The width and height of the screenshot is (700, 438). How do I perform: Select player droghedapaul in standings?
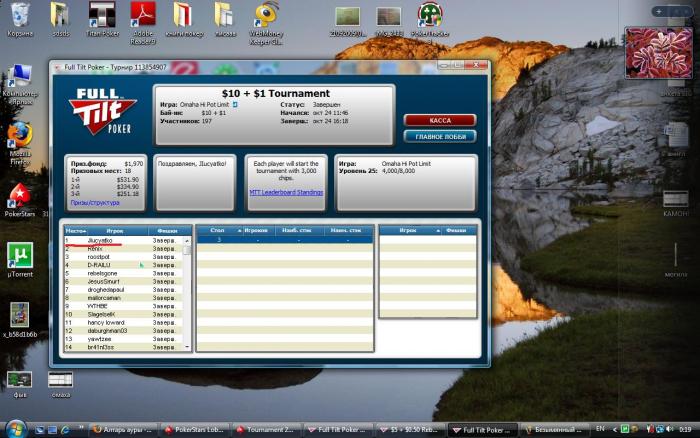pos(124,289)
